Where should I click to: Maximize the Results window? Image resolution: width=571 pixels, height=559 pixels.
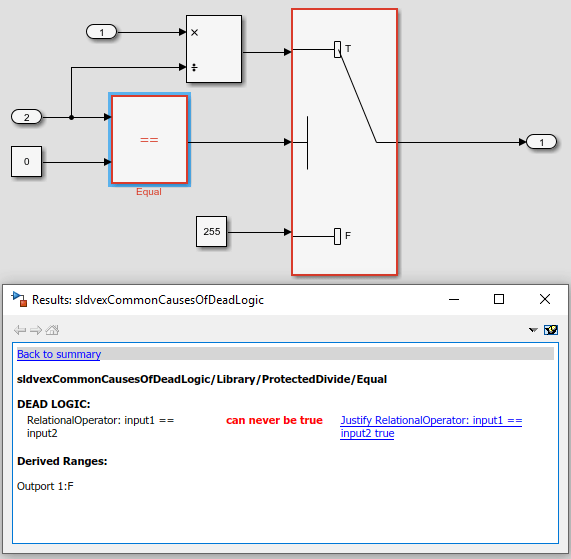coord(499,299)
